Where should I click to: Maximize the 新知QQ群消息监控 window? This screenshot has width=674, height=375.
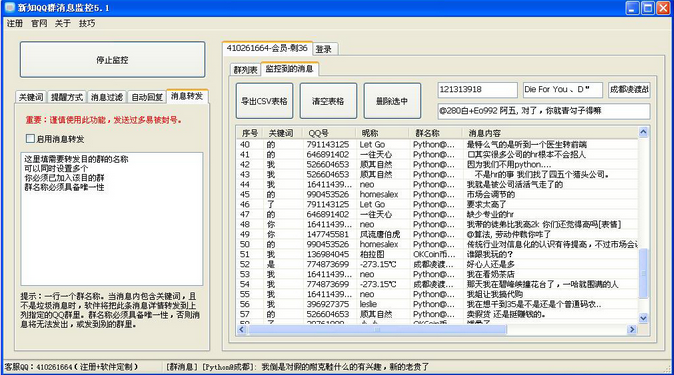tap(648, 8)
